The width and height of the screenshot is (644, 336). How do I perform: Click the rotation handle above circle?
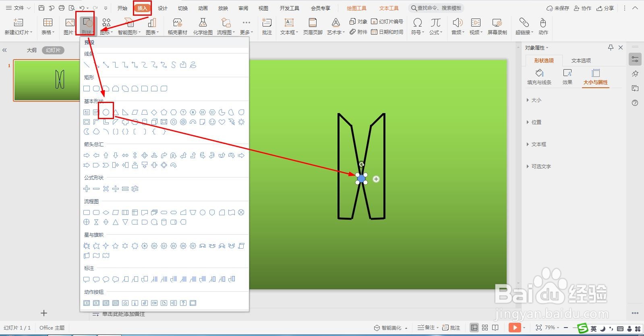(x=362, y=164)
